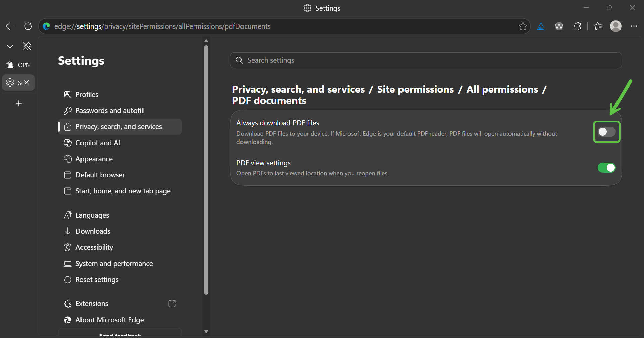
Task: Click the settings sidebar scrollbar thumb
Action: [x=206, y=170]
